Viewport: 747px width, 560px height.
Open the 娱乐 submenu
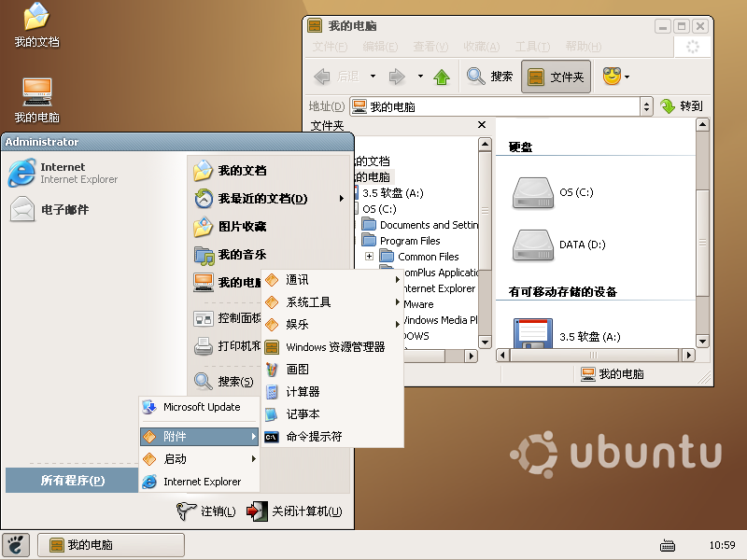332,324
